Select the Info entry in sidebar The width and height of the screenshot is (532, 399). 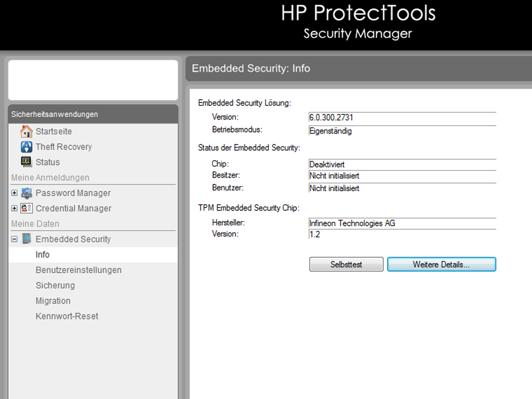pyautogui.click(x=43, y=255)
